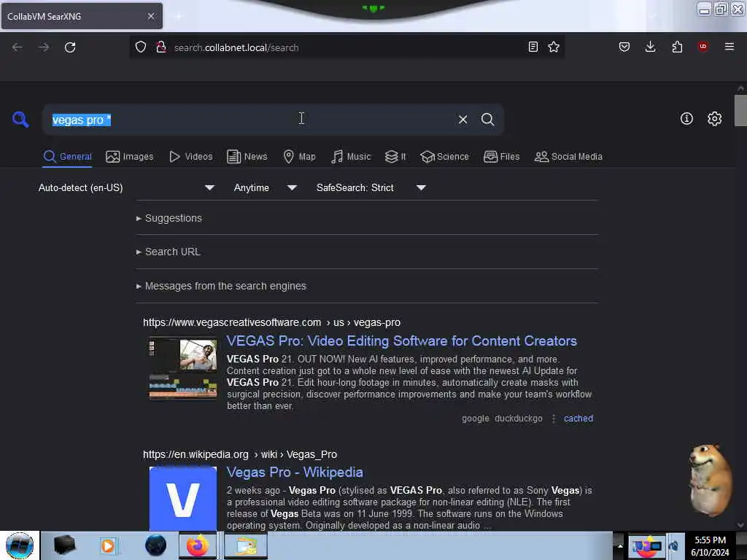Open the Auto-detect (en-US) language dropdown

coord(125,187)
